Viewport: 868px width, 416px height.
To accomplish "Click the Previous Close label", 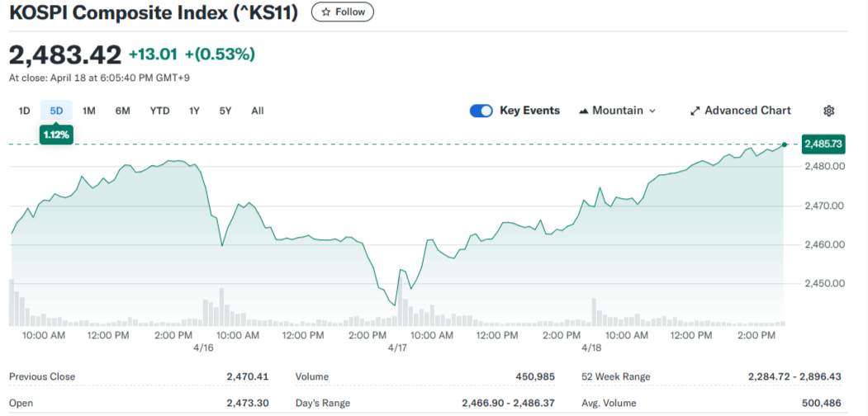I will (x=42, y=376).
